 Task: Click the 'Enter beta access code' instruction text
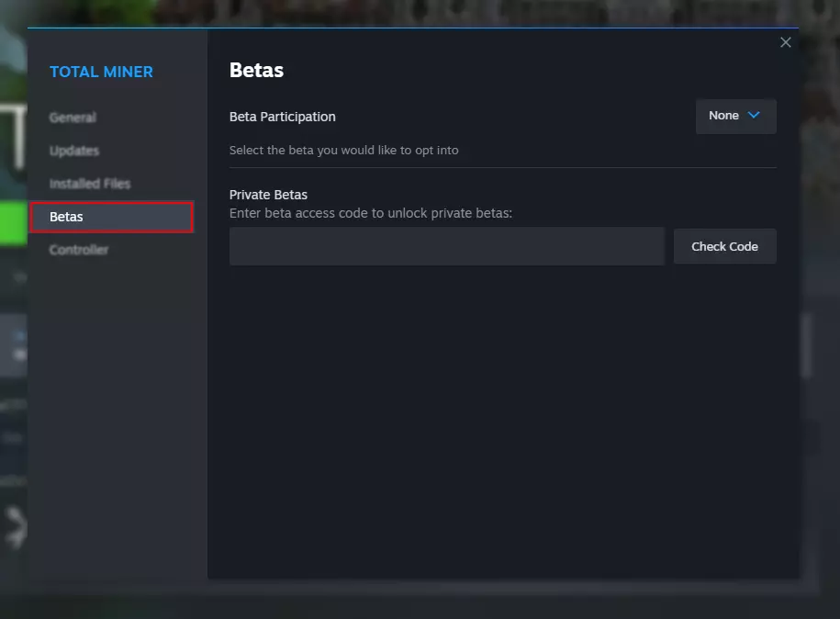[370, 213]
